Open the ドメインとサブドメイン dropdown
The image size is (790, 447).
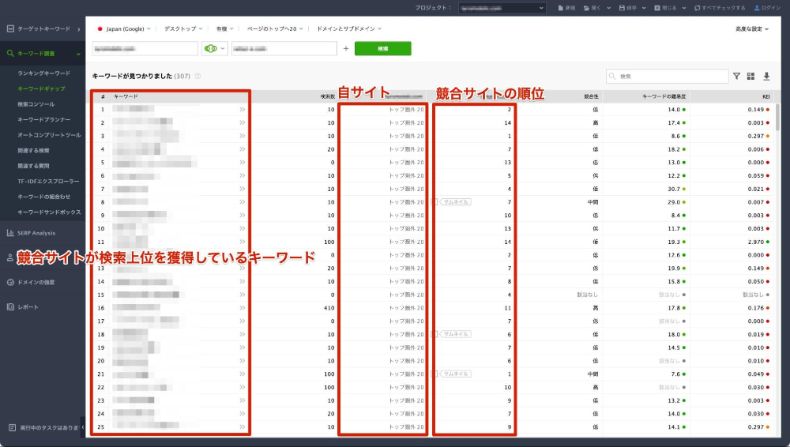(349, 29)
